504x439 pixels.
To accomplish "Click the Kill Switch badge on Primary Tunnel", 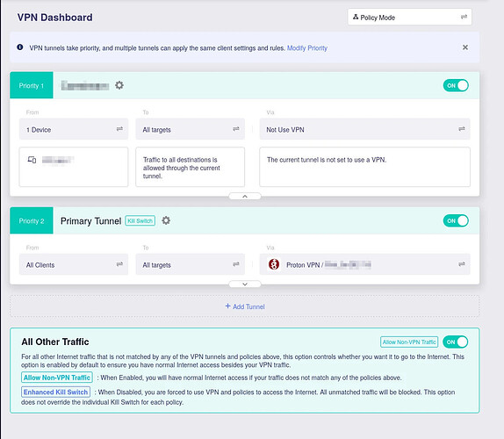I will pos(140,220).
